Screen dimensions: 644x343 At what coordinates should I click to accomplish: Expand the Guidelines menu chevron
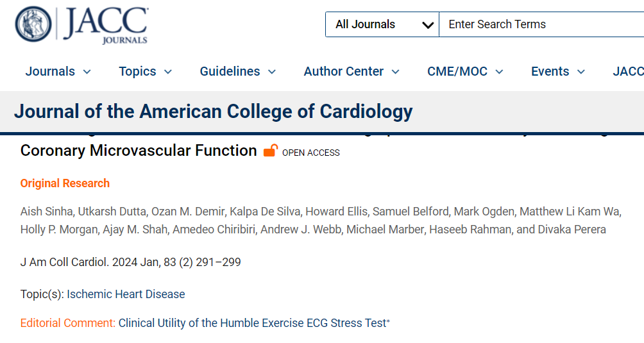(271, 72)
